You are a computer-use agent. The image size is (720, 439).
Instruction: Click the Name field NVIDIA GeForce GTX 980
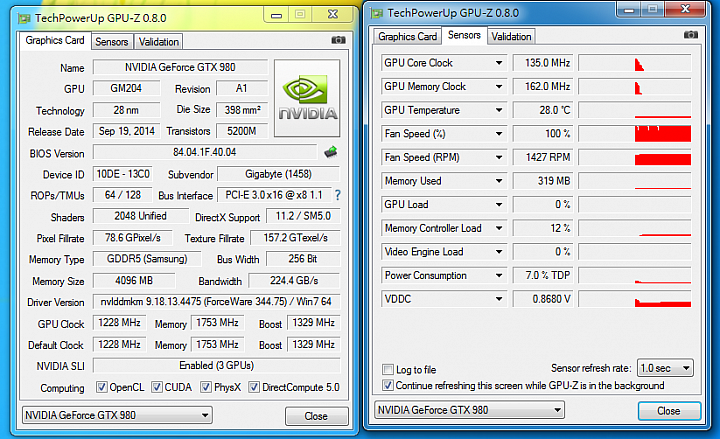(180, 67)
